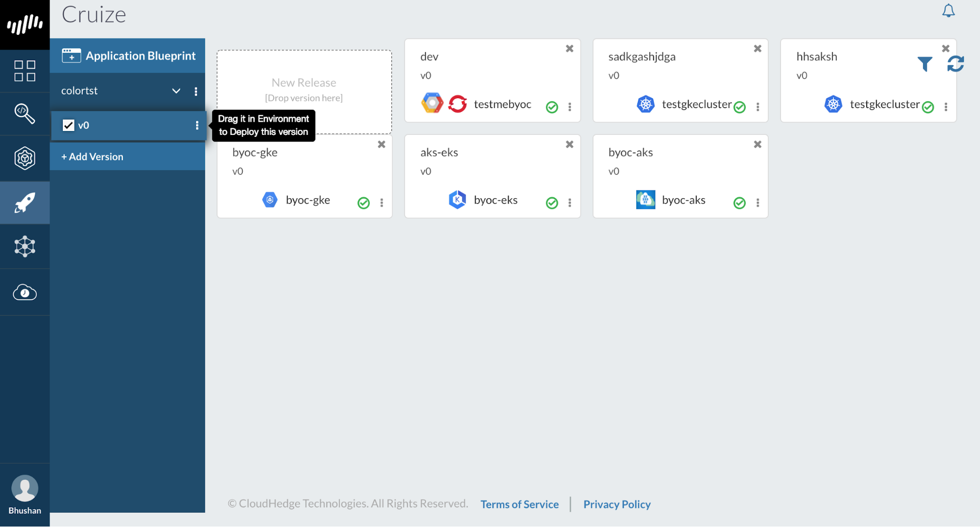Open the options menu on the v0 version
This screenshot has height=527, width=980.
coord(197,126)
